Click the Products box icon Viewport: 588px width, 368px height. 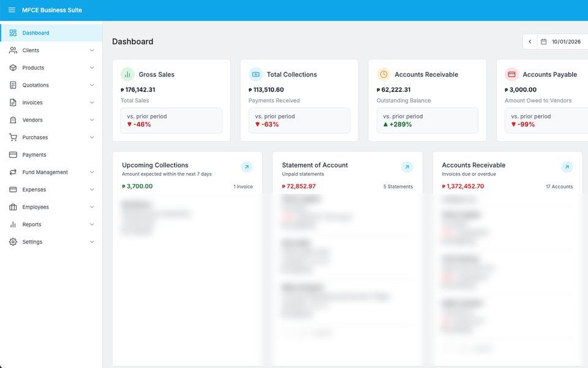coord(13,67)
